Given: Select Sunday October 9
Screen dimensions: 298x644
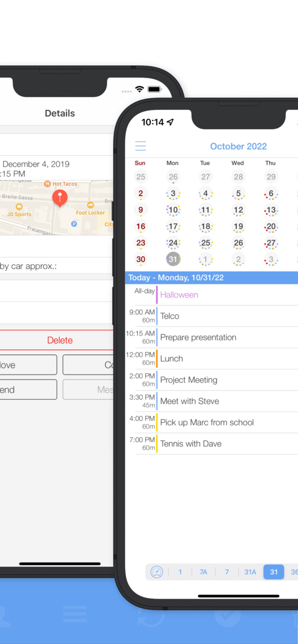Looking at the screenshot, I should coord(141,210).
